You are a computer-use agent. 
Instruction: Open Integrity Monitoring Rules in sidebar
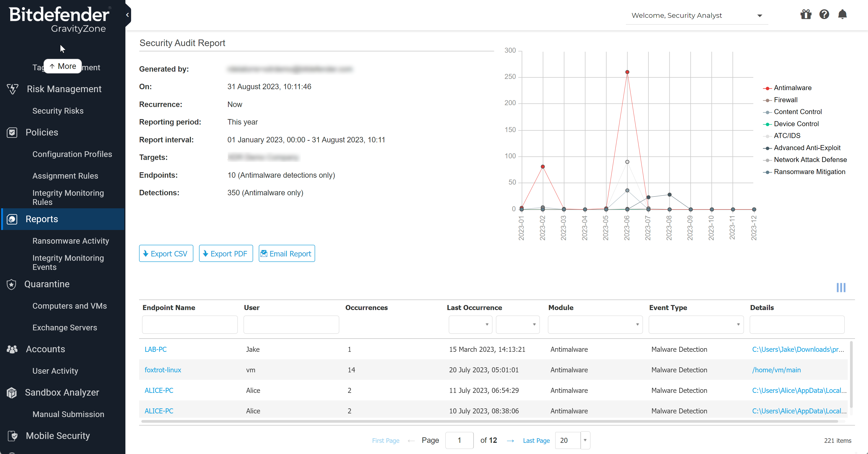click(68, 198)
